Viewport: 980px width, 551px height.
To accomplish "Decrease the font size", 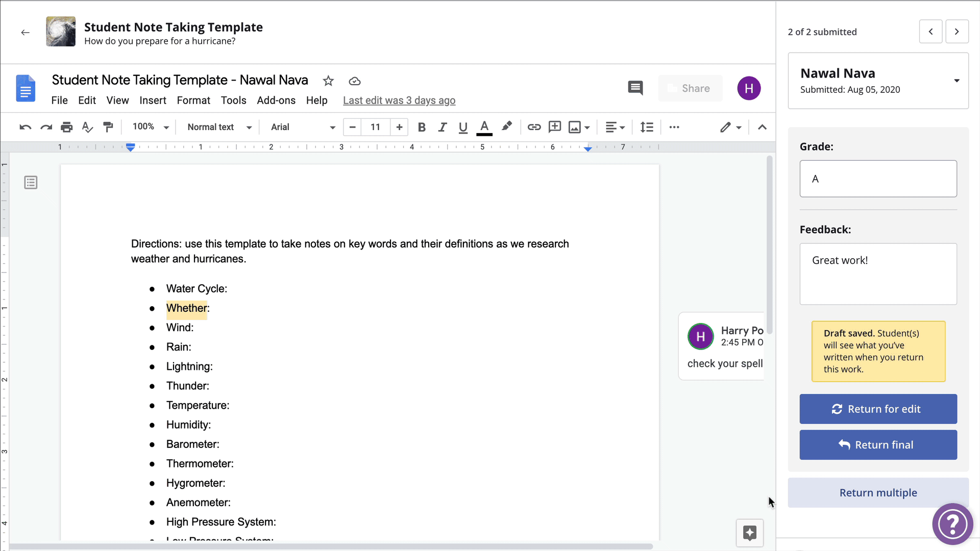I will [x=352, y=127].
